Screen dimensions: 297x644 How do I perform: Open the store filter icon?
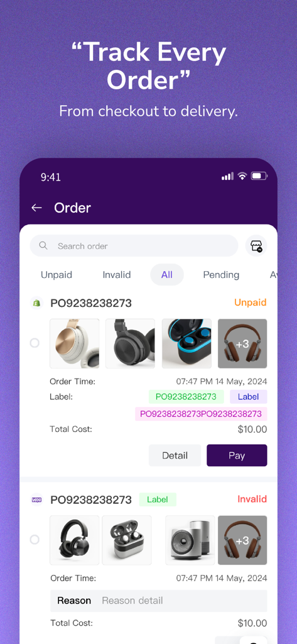(x=256, y=246)
